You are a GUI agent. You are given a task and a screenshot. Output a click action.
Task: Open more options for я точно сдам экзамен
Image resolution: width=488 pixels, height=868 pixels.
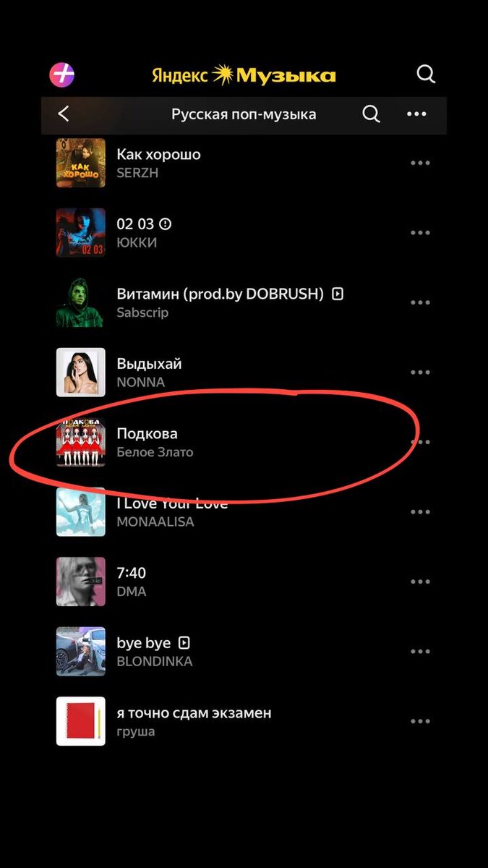pyautogui.click(x=420, y=721)
